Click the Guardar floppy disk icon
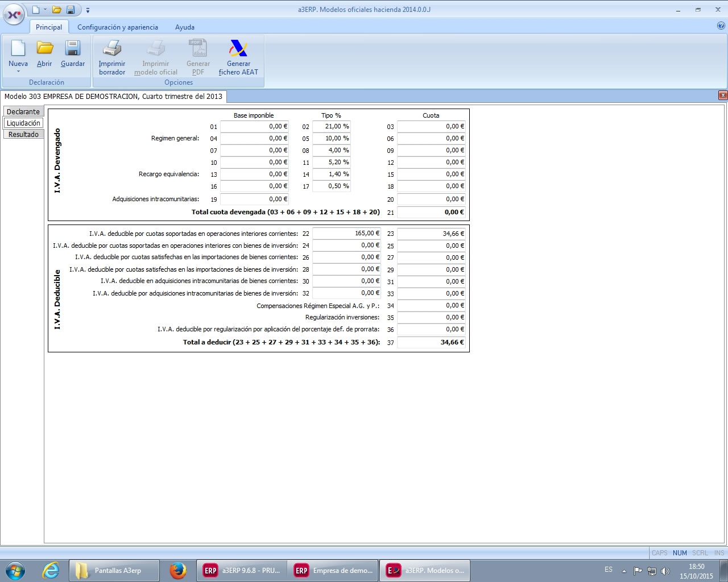Image resolution: width=728 pixels, height=582 pixels. [x=73, y=48]
